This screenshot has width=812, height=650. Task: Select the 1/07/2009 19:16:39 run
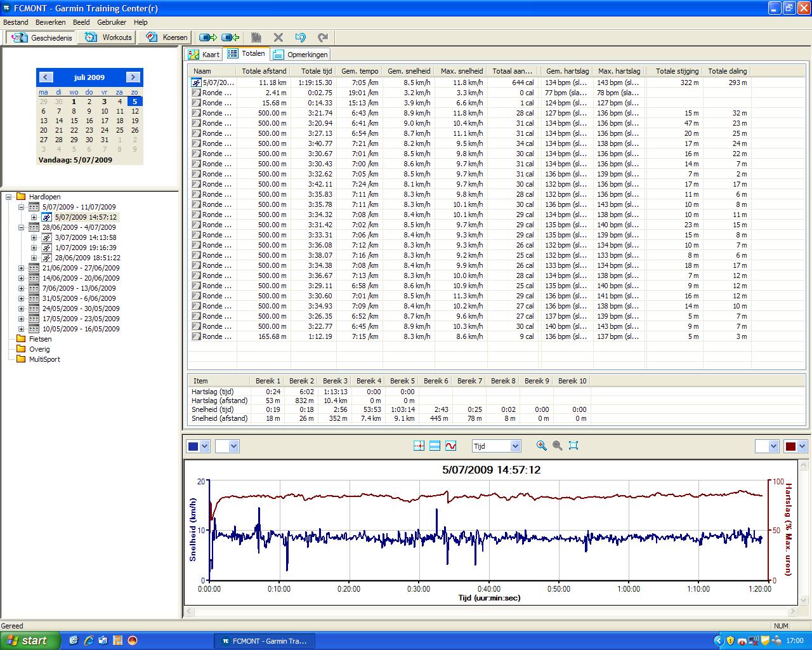[x=86, y=248]
